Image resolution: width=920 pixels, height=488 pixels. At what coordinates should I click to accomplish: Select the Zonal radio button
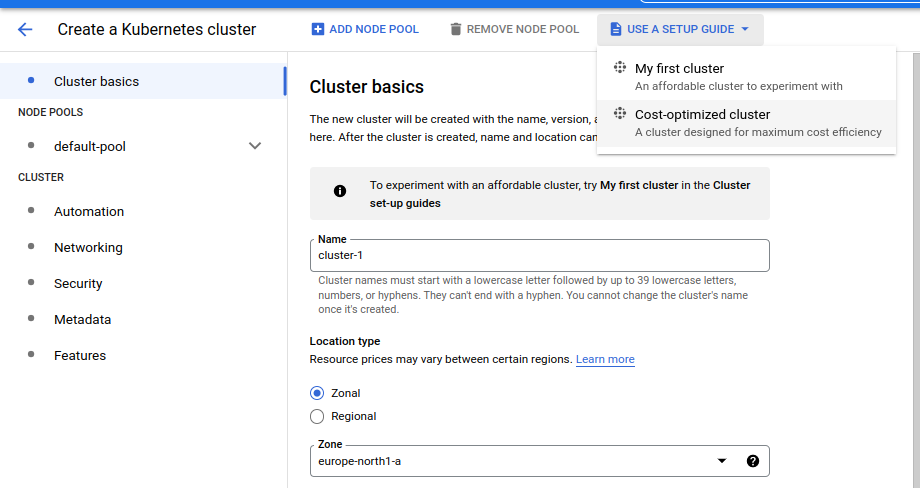(317, 393)
